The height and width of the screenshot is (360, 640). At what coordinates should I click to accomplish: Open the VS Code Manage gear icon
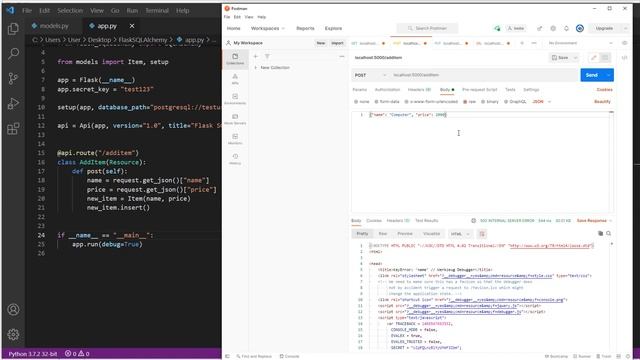click(x=13, y=334)
